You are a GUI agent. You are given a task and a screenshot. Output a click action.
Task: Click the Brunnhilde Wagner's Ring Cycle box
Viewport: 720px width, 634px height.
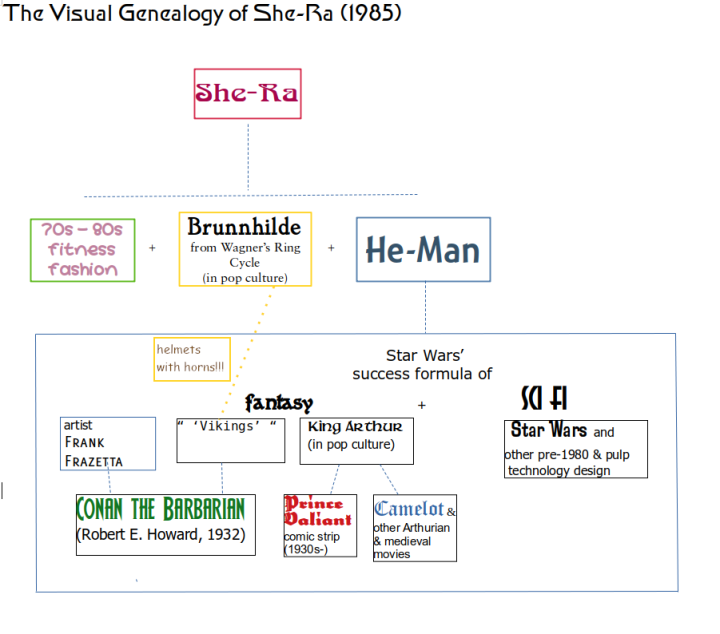245,248
